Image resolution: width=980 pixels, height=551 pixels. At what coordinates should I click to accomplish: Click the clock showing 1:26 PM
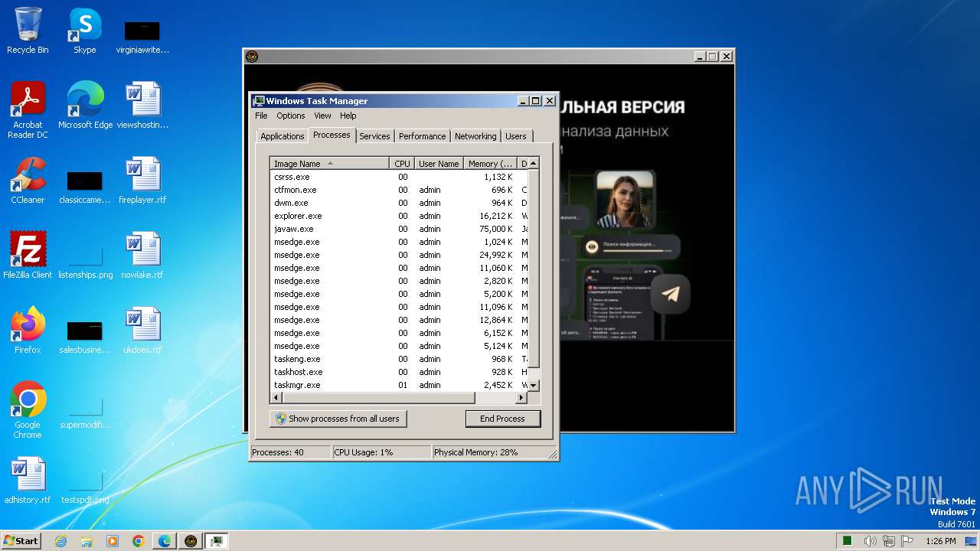click(940, 541)
